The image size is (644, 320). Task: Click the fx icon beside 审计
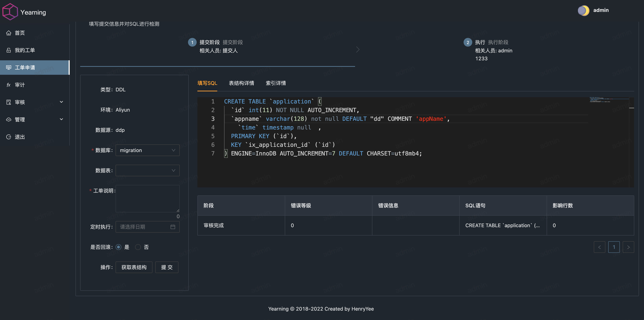click(x=9, y=85)
